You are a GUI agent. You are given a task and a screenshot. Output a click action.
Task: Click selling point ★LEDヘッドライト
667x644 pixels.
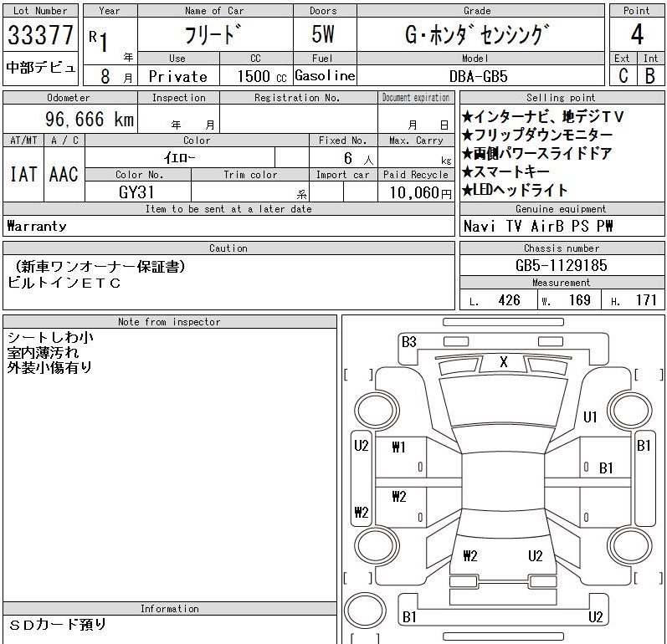pos(515,190)
